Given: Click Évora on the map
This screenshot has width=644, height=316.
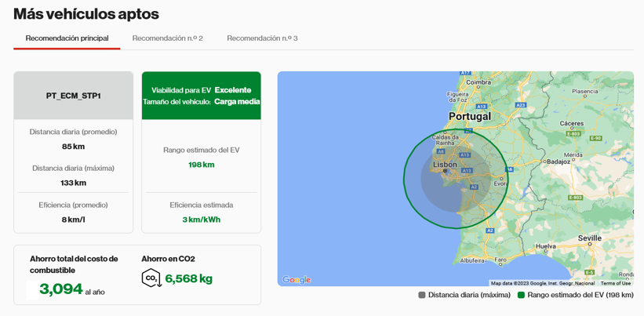Looking at the screenshot, I should click(x=501, y=183).
